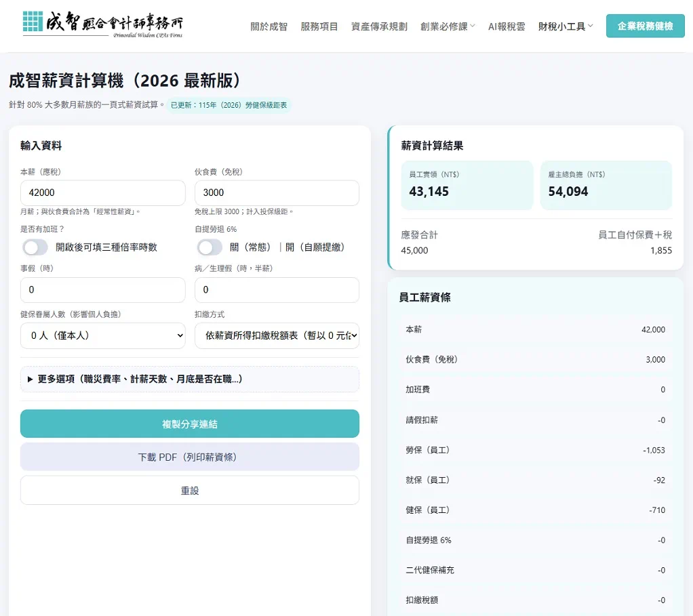Click 重設 button

190,490
